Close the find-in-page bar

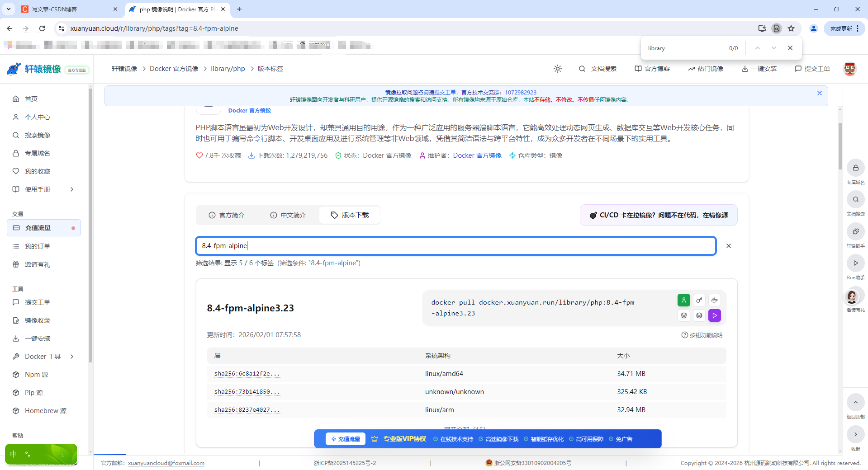pyautogui.click(x=790, y=48)
